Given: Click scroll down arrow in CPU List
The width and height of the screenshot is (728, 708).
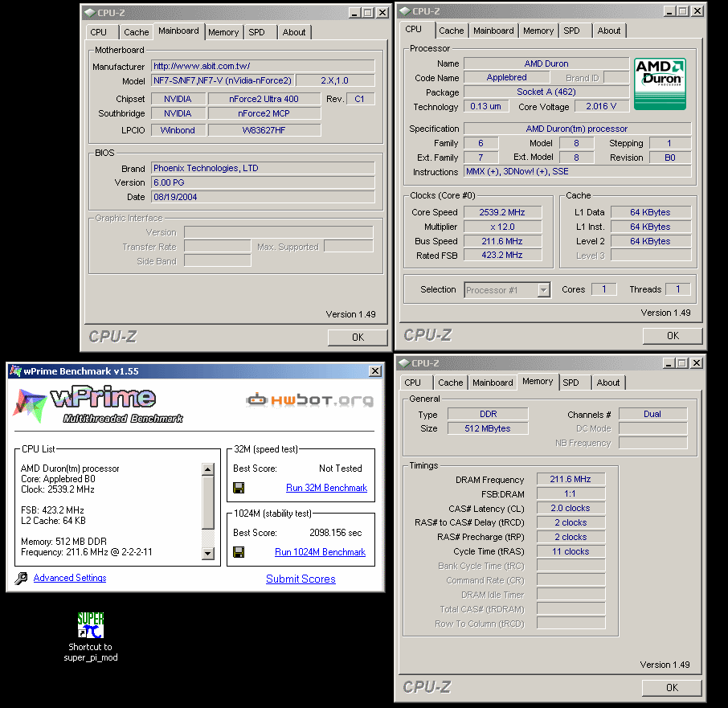Looking at the screenshot, I should click(208, 553).
